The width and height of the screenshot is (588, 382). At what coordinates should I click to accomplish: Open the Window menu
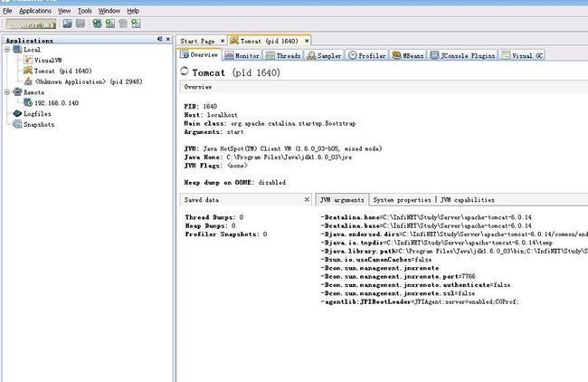coord(109,11)
